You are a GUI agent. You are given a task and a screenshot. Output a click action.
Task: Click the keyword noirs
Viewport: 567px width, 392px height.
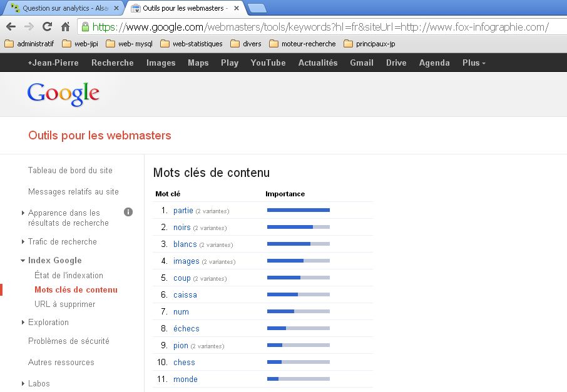[x=182, y=227]
